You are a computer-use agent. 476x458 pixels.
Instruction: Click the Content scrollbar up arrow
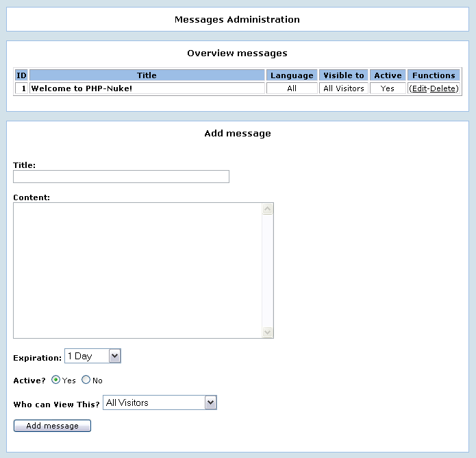pyautogui.click(x=268, y=209)
